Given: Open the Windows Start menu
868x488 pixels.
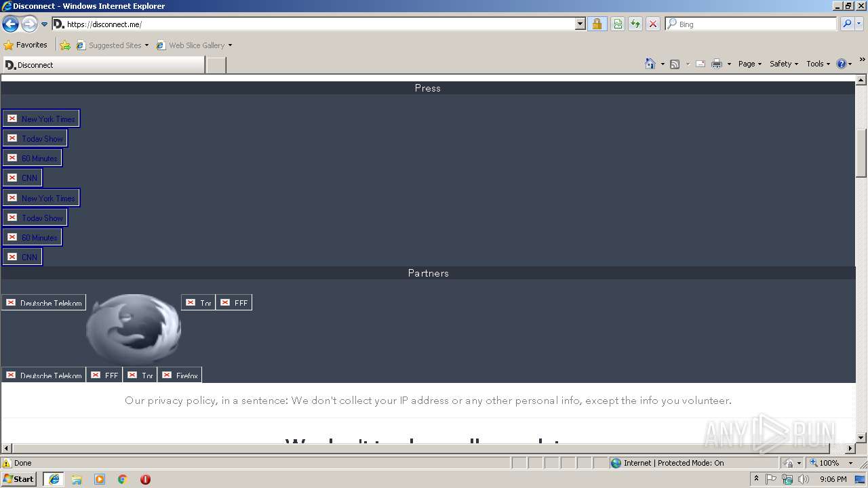Looking at the screenshot, I should click(x=18, y=479).
